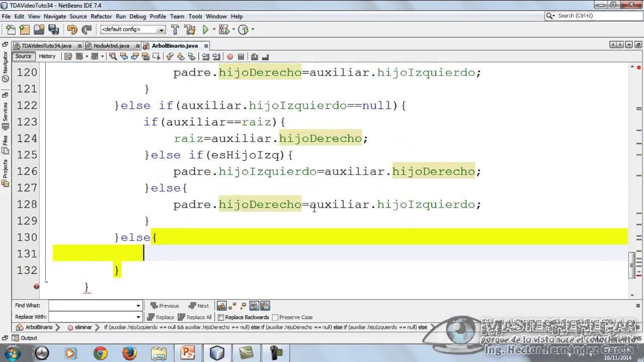Switch to the History view
Viewport: 644px width, 362px height.
pos(47,56)
